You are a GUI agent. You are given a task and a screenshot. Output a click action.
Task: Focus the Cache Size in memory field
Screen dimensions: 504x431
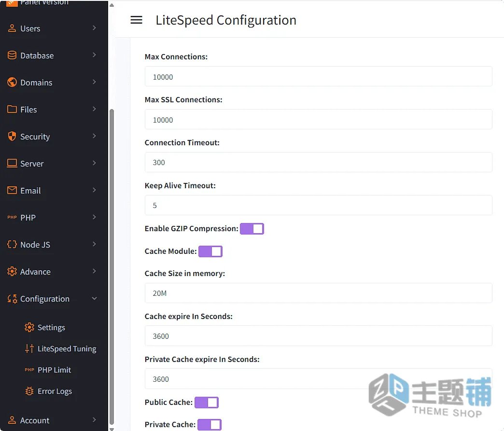[318, 293]
